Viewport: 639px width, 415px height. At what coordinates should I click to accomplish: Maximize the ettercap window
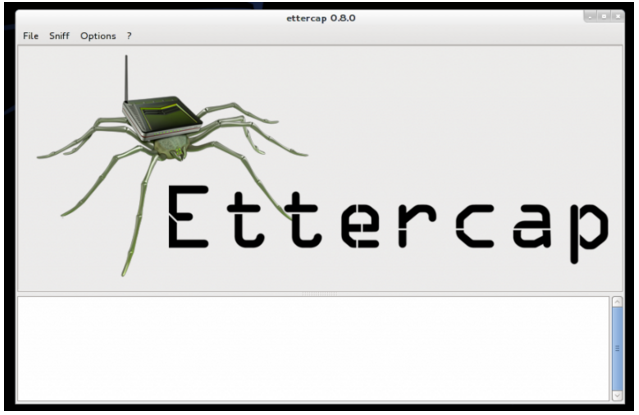603,17
